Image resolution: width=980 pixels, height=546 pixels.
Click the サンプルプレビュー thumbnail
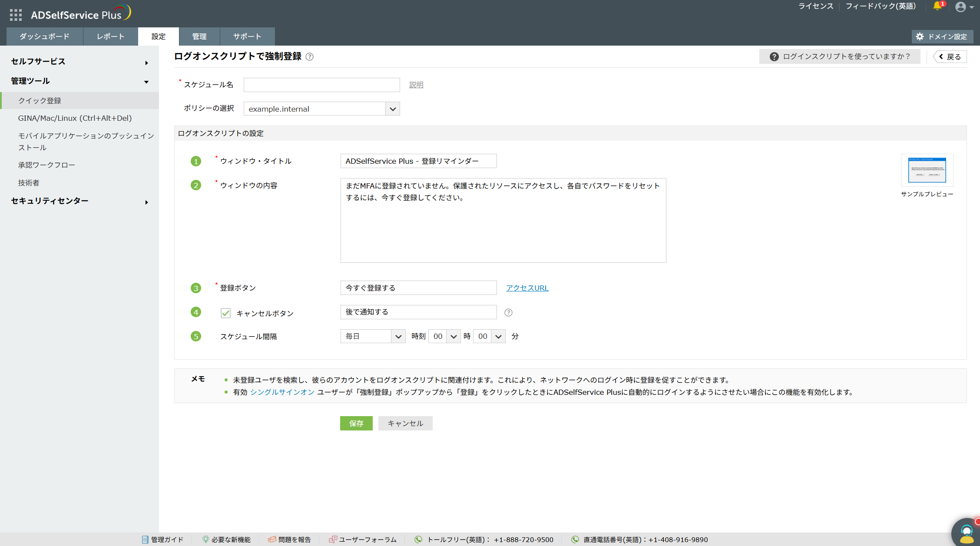coord(927,170)
